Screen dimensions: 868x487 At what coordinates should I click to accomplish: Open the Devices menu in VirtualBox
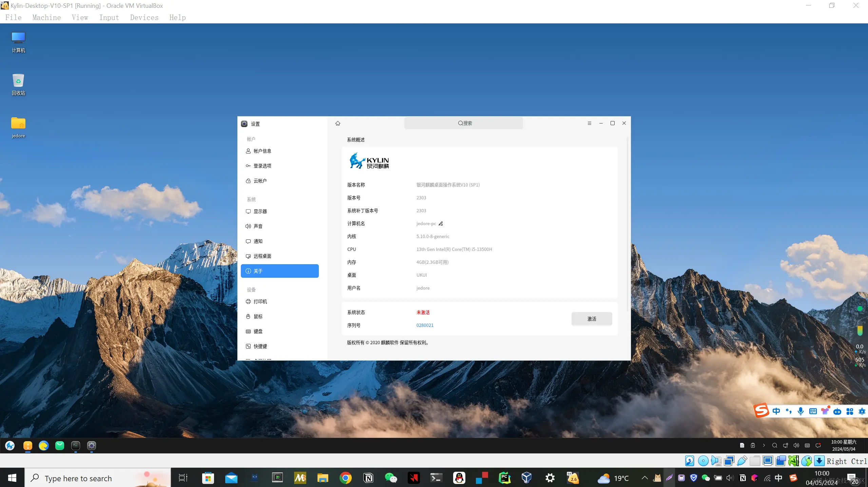[144, 18]
